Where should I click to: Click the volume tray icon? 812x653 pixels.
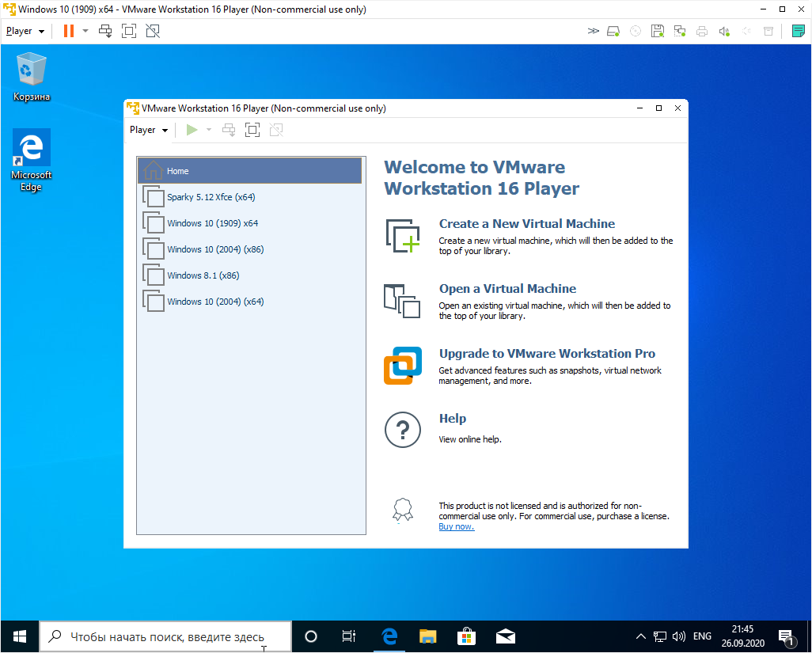tap(678, 636)
